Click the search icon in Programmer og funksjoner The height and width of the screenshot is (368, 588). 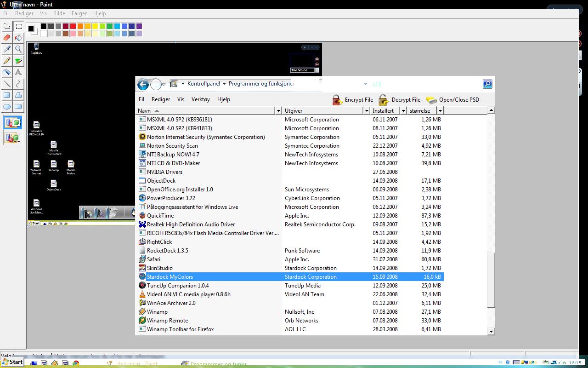click(487, 84)
